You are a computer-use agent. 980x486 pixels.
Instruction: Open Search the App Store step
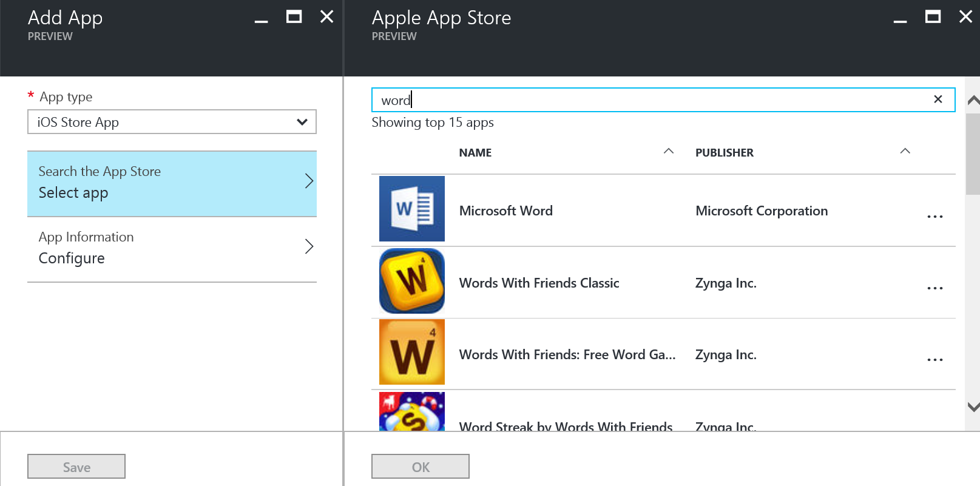[172, 183]
